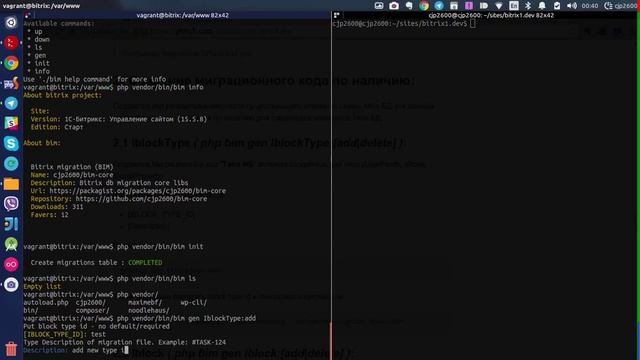Click the 'Empty list' output line

42,287
